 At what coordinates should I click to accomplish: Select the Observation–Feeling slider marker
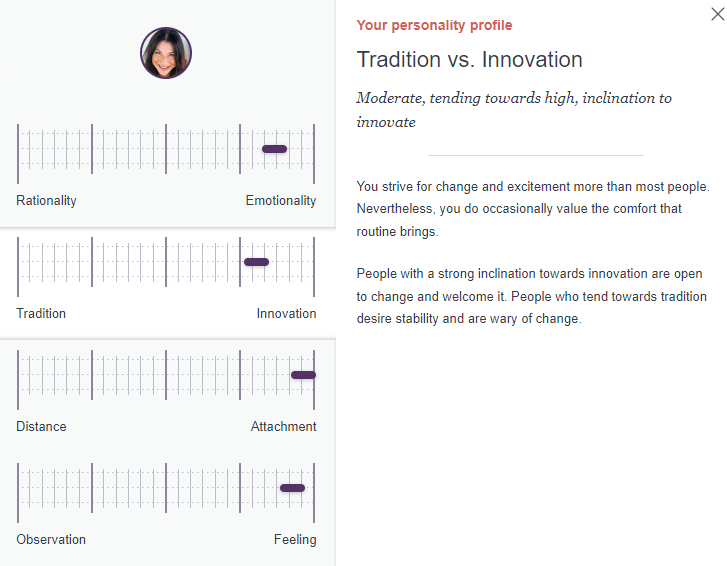point(293,488)
